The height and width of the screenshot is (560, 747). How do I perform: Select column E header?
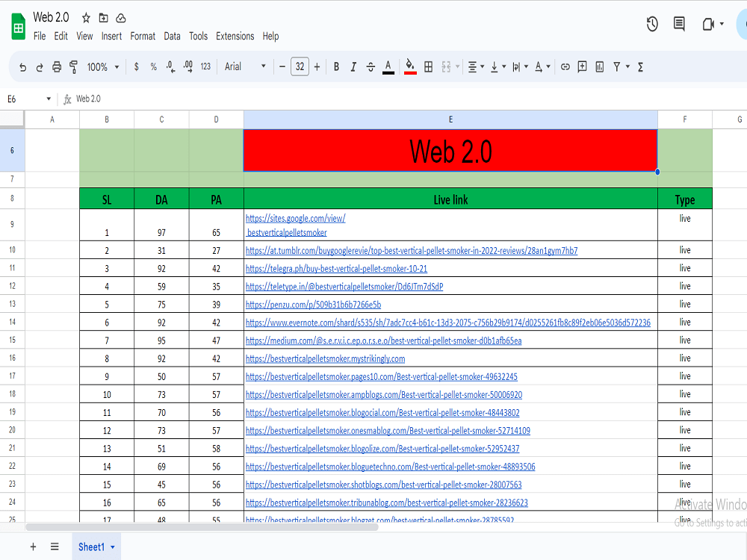coord(450,119)
